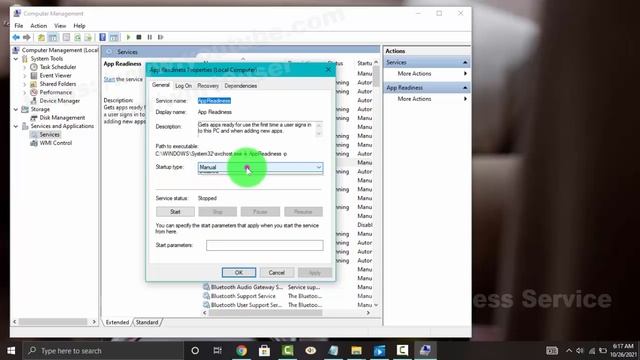Click Cancel in the properties dialog
The height and width of the screenshot is (360, 640).
(276, 272)
